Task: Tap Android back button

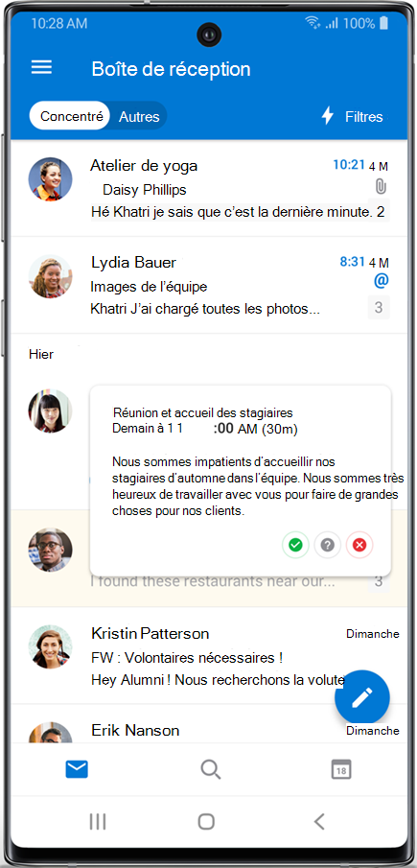Action: [319, 822]
